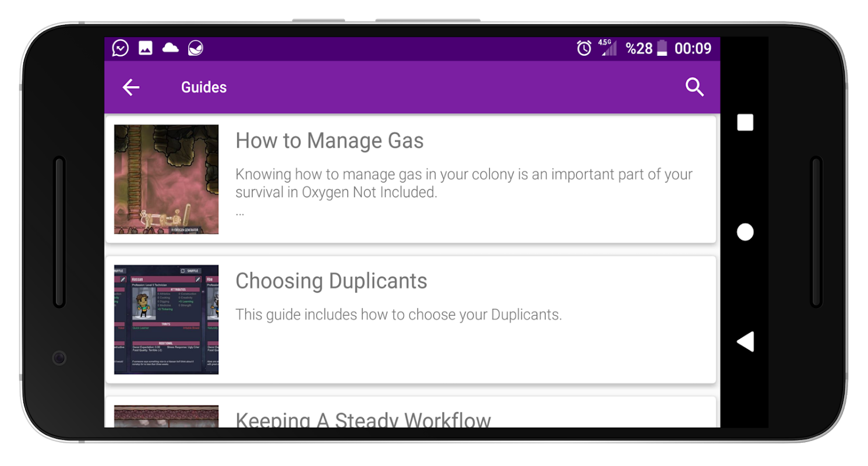Tap the How to Manage Gas title
The width and height of the screenshot is (868, 466).
tap(329, 141)
